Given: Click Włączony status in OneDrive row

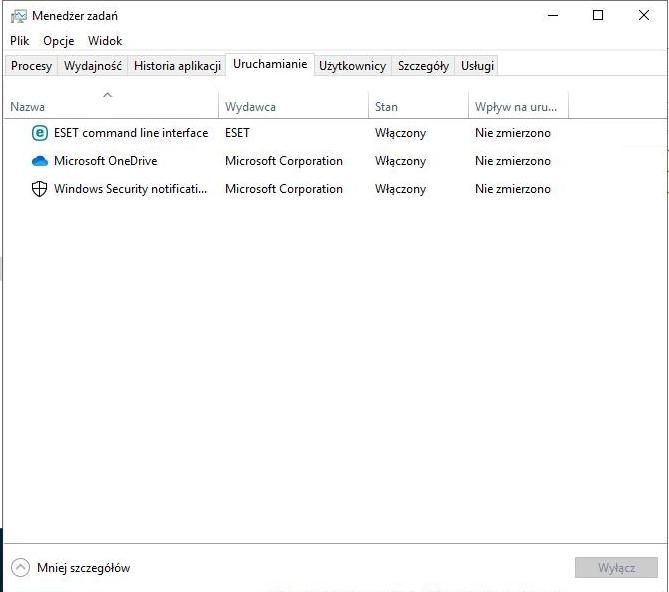Looking at the screenshot, I should 400,161.
